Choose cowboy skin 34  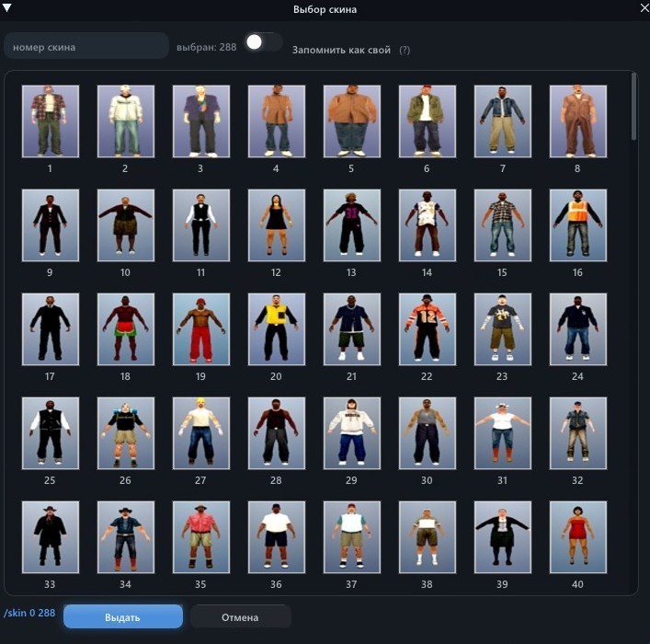tap(126, 537)
